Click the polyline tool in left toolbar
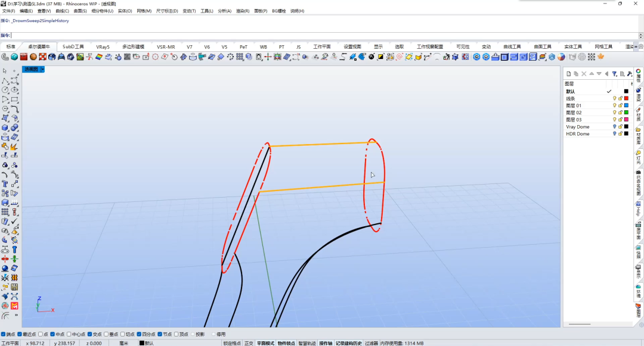 [5, 80]
